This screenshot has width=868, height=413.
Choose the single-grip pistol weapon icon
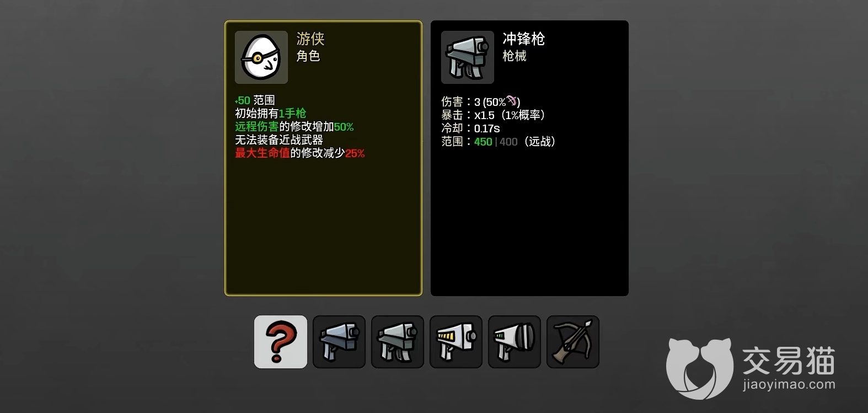click(x=339, y=342)
